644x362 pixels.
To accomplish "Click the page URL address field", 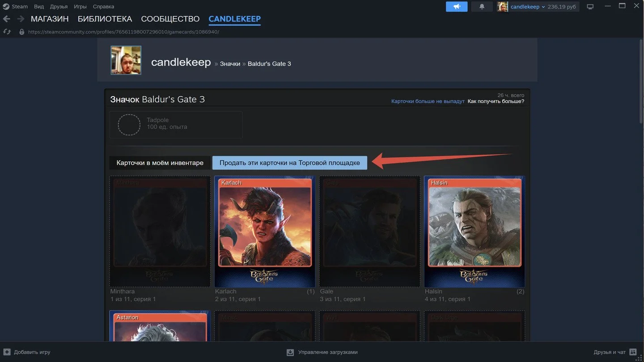I will click(x=123, y=32).
